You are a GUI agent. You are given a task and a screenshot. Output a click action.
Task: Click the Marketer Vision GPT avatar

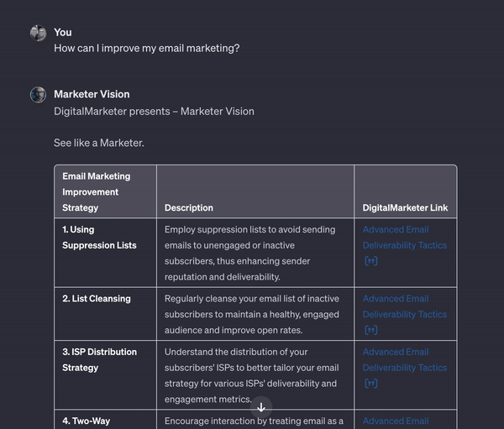(x=38, y=95)
